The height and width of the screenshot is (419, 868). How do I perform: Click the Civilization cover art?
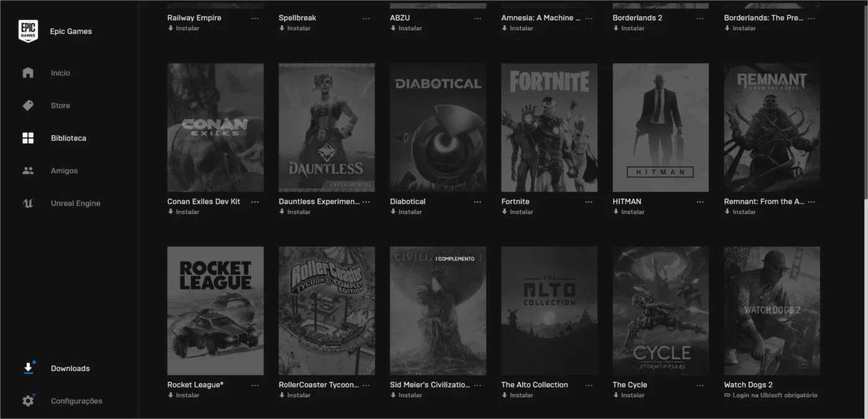438,311
